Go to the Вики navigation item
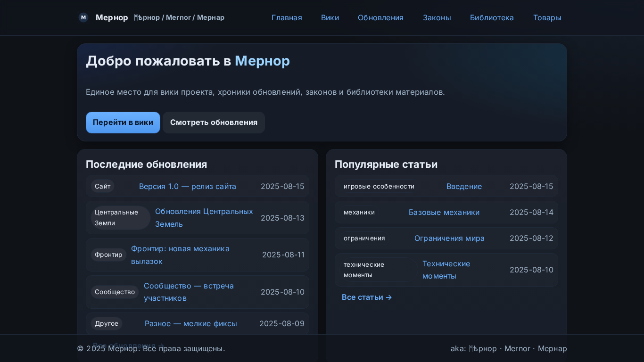644x362 pixels. point(330,17)
